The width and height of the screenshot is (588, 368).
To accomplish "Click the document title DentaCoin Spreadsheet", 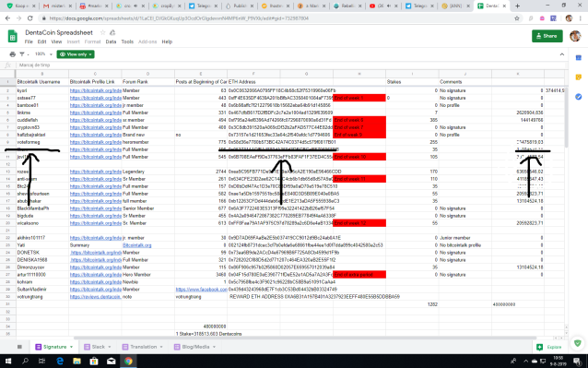I will [x=59, y=32].
